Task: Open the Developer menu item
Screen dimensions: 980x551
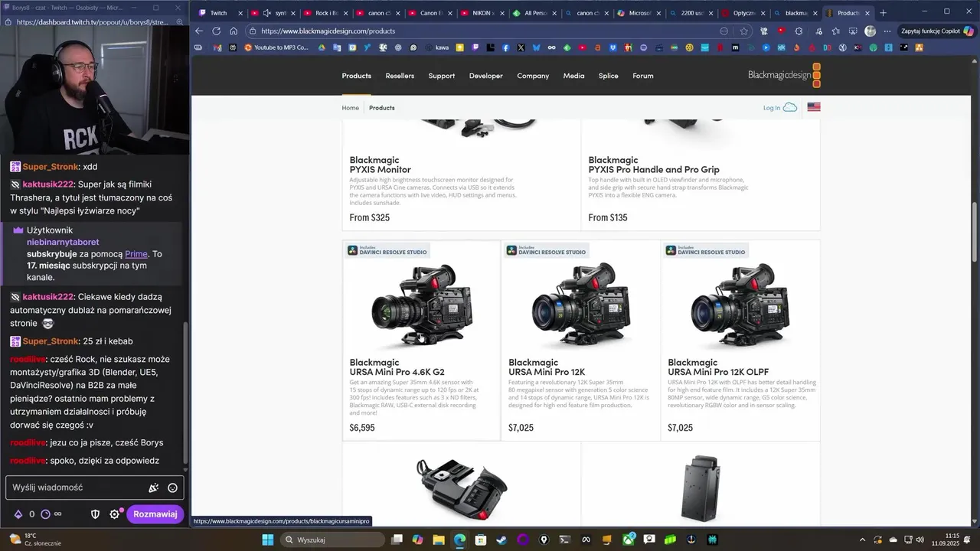Action: coord(486,76)
